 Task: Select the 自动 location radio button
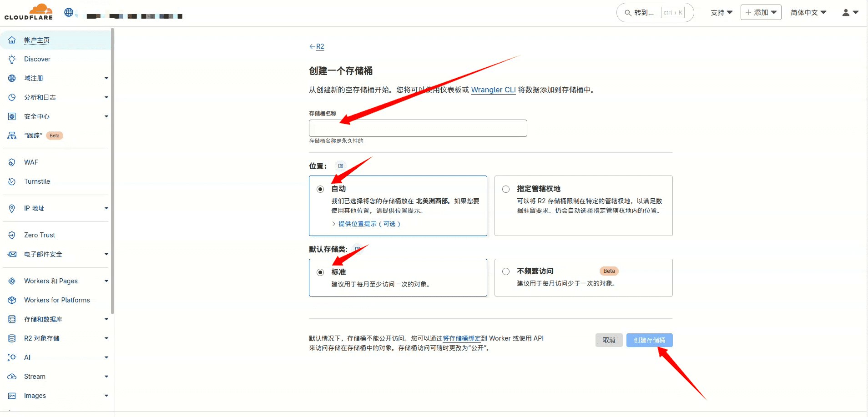point(320,189)
